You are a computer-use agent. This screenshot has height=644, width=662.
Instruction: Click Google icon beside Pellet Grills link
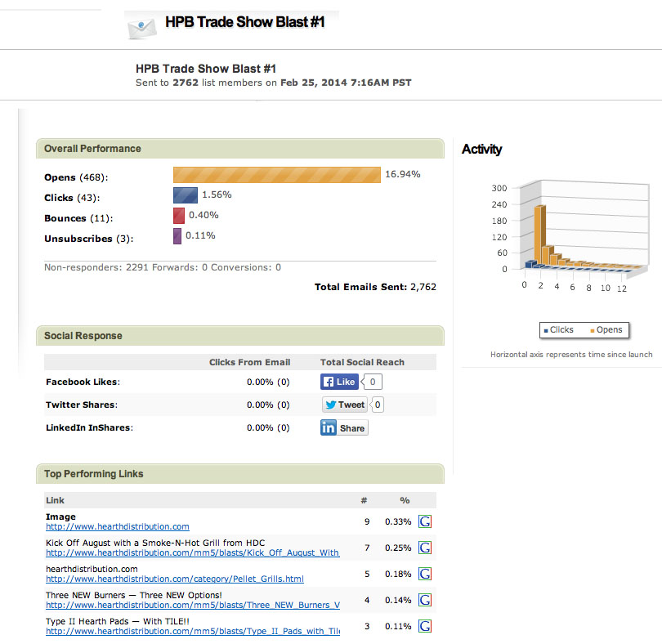425,574
